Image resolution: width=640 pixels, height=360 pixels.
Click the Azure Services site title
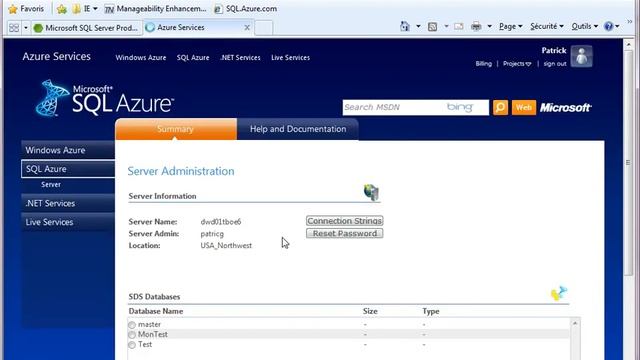[x=56, y=56]
